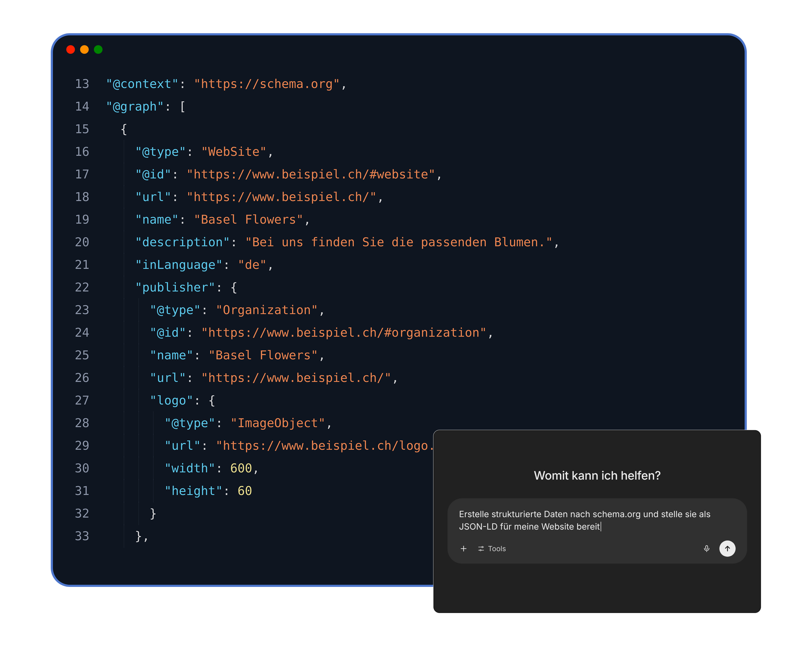Click the "WebSite" type value

(234, 152)
